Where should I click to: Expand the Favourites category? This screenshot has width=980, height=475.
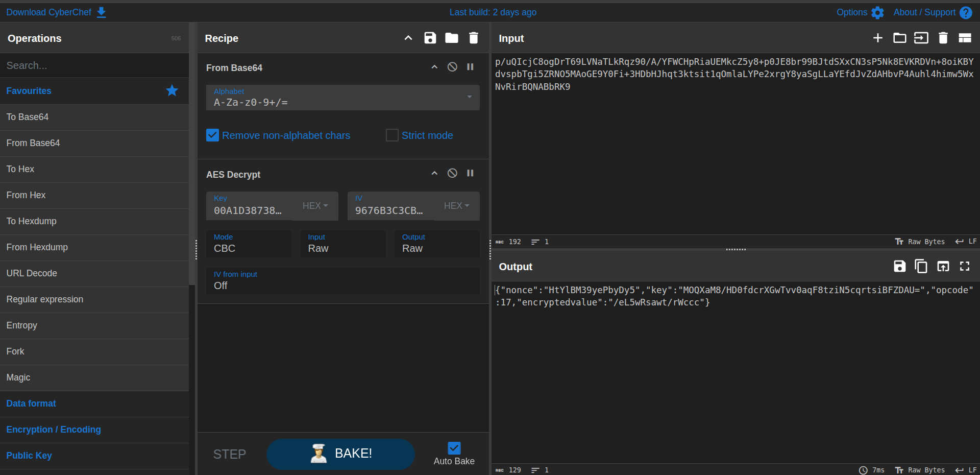94,91
